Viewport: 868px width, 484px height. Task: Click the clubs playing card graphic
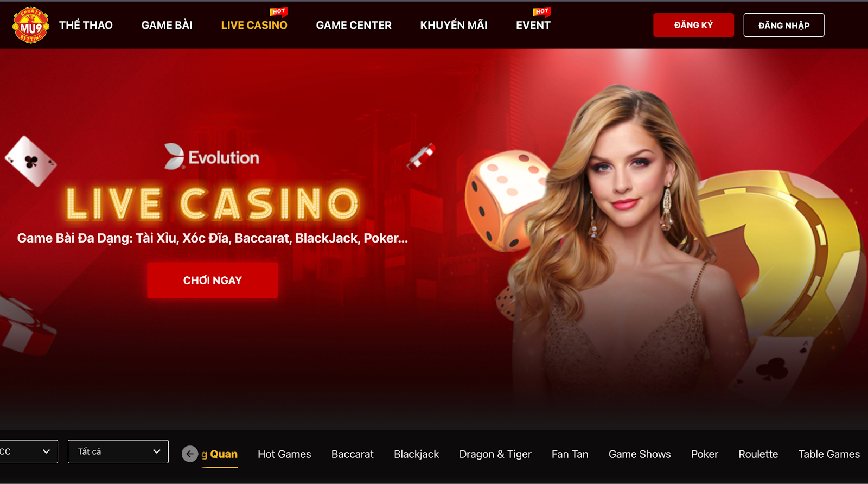(x=31, y=161)
